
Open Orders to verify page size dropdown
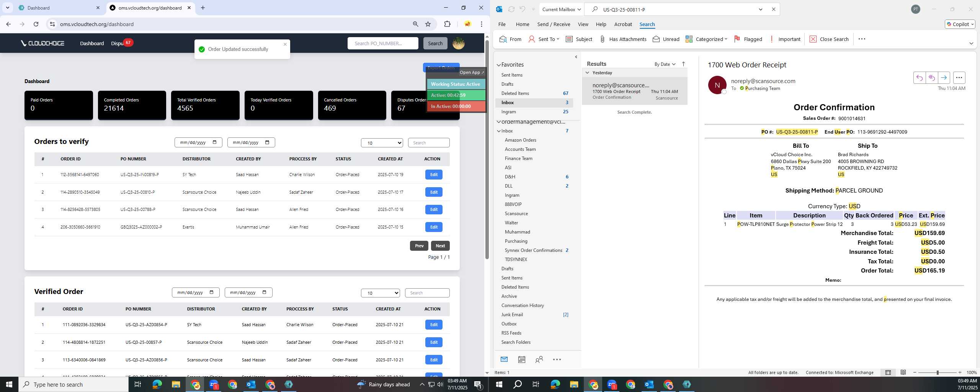pos(382,143)
